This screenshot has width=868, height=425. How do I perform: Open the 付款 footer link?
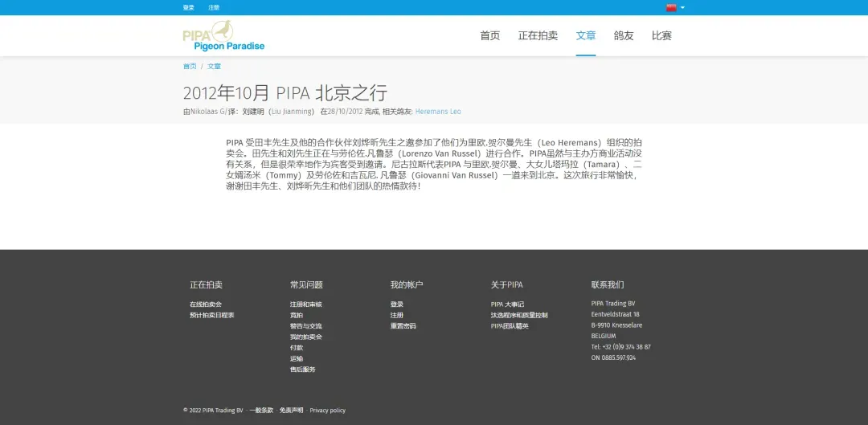pyautogui.click(x=297, y=348)
